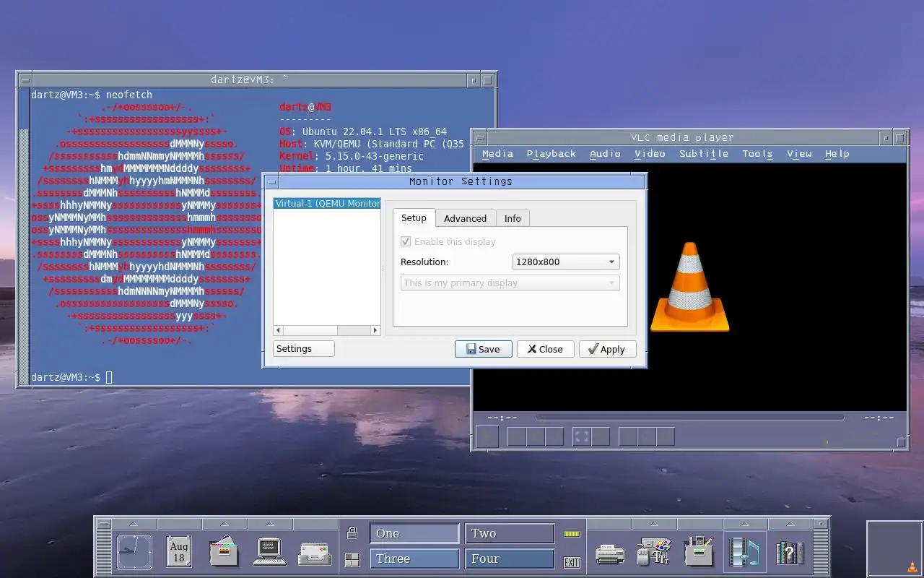Open the application manager drawer with pencils
This screenshot has height=578, width=924.
pos(699,552)
